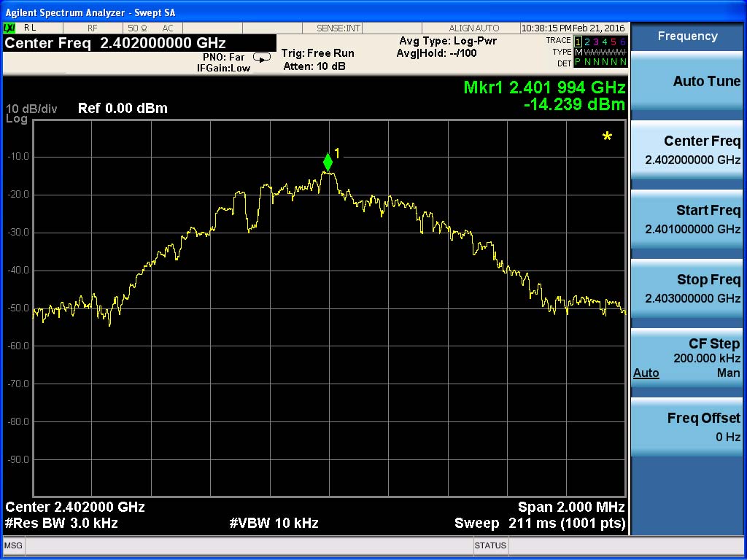Click the DET row detector indicators
This screenshot has height=560, width=747.
pyautogui.click(x=600, y=63)
